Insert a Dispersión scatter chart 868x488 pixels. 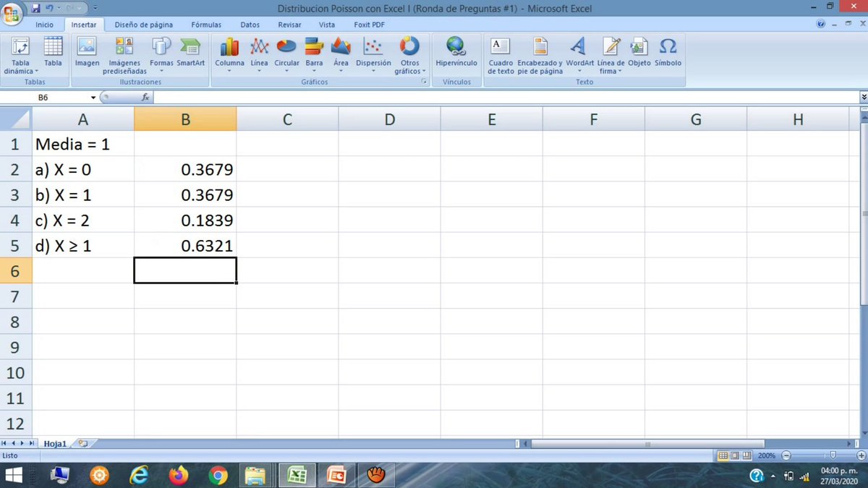373,54
